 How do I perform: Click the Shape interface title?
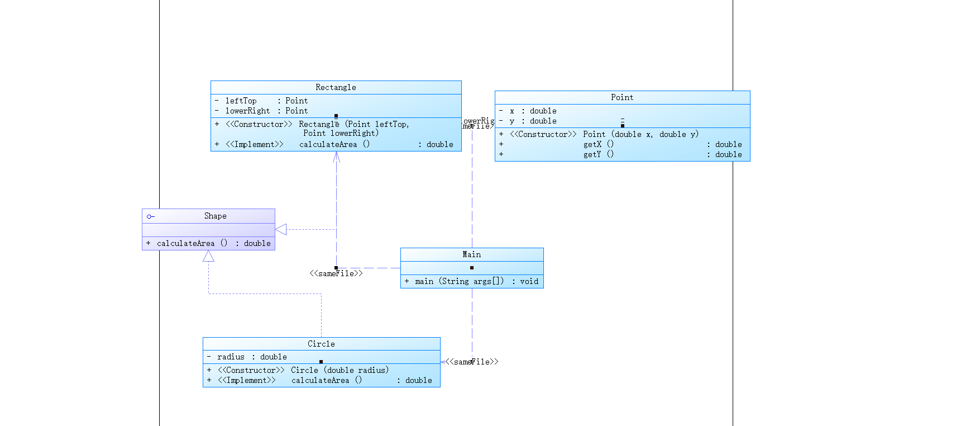point(215,216)
